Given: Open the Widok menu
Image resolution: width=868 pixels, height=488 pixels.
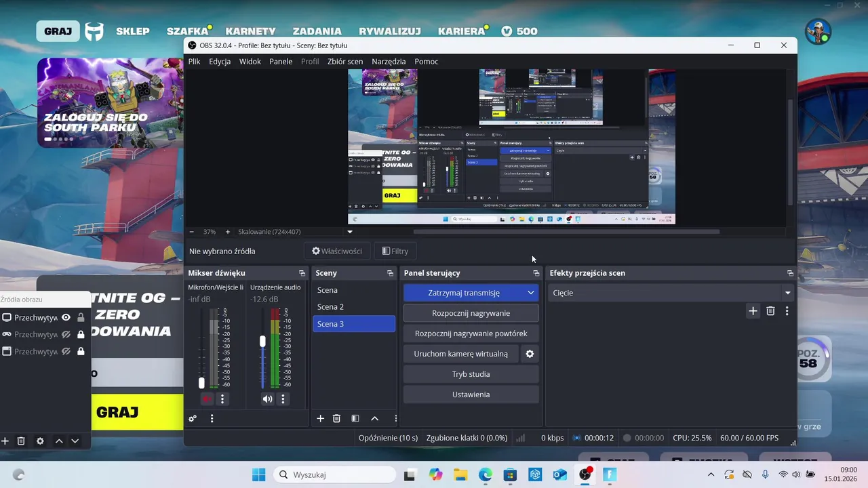Looking at the screenshot, I should tap(250, 61).
